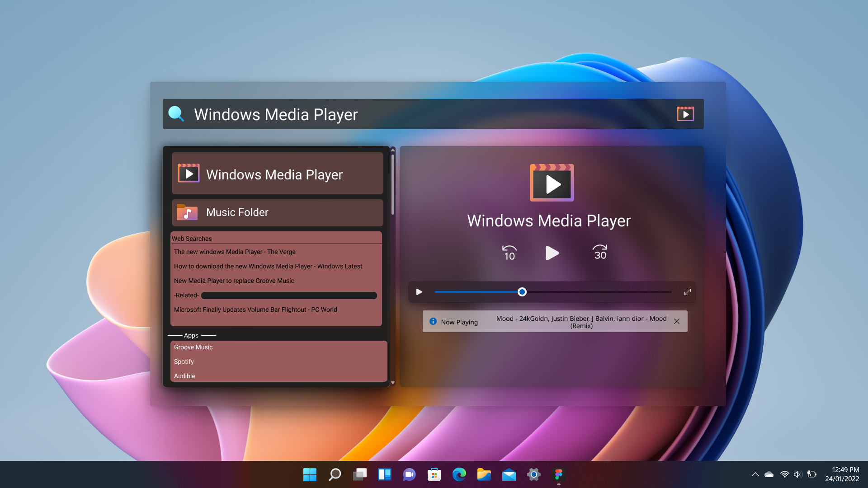Screen dimensions: 868x488
Task: Click the Now Playing info icon
Action: [x=433, y=321]
